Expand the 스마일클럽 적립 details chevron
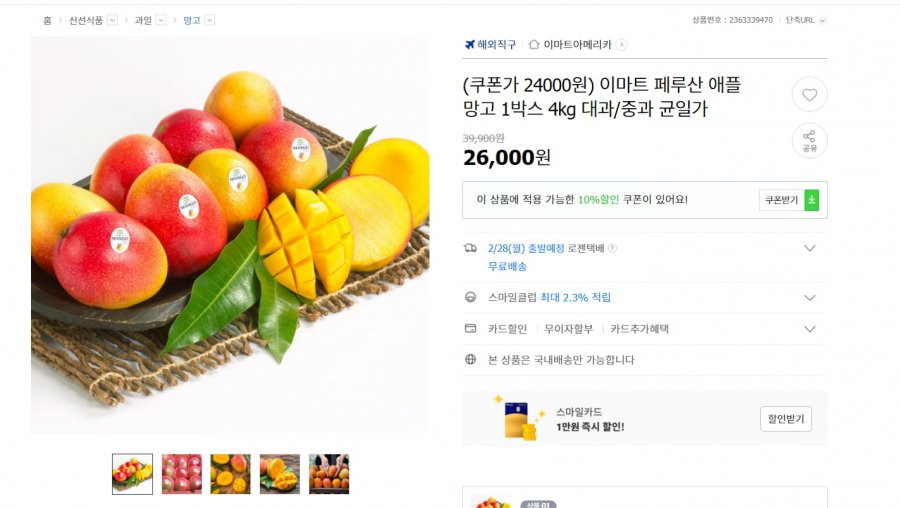Screen dimensions: 900x508 809,297
